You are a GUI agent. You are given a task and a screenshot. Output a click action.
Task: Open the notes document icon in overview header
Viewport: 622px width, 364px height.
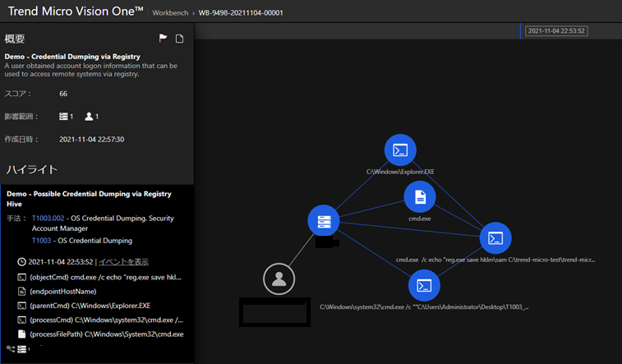click(x=179, y=39)
